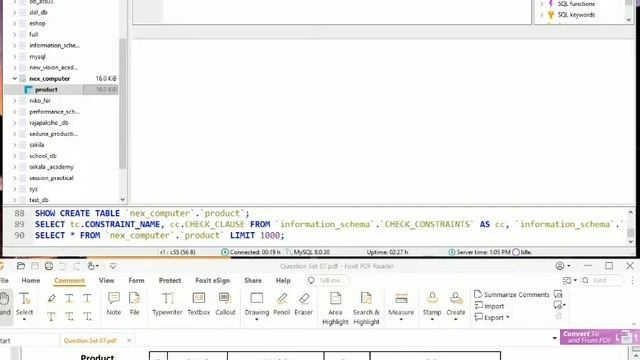Click down arrow of database tree scrollbar

pyautogui.click(x=122, y=200)
